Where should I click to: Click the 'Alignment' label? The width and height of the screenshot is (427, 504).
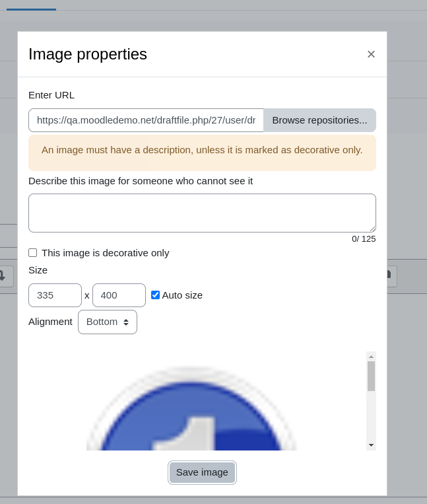pyautogui.click(x=50, y=322)
